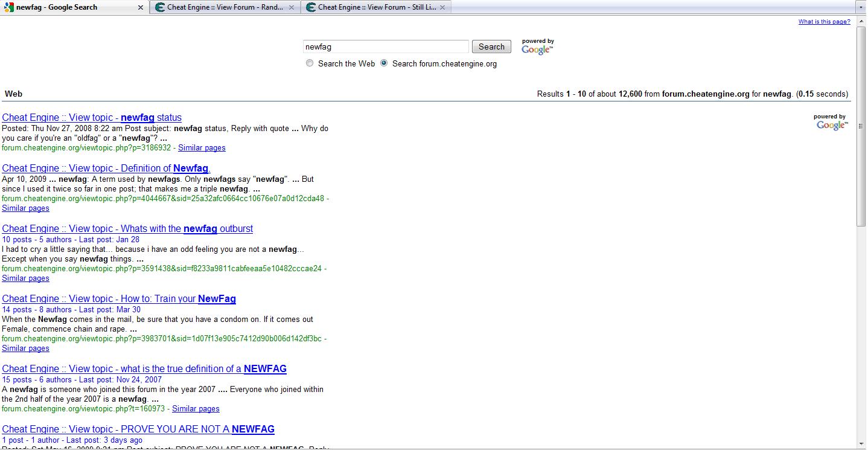Click the search query input field
Screen dimensions: 868x450
(386, 47)
